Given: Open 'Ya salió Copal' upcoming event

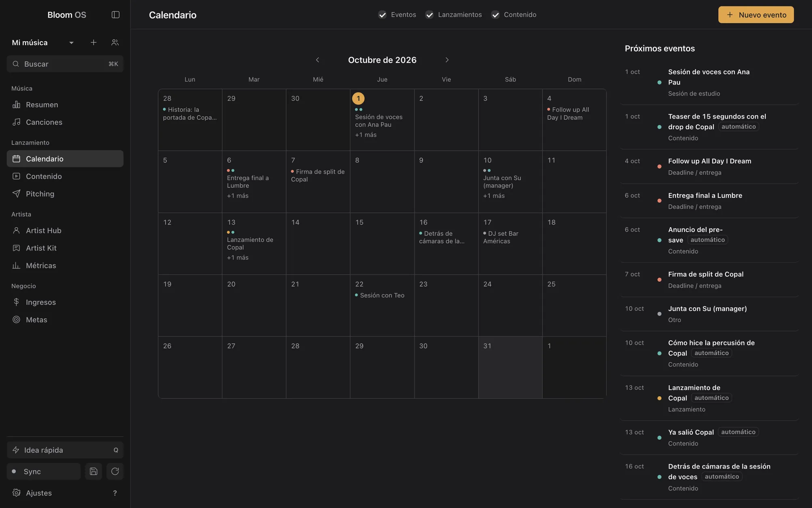Looking at the screenshot, I should click(709, 437).
